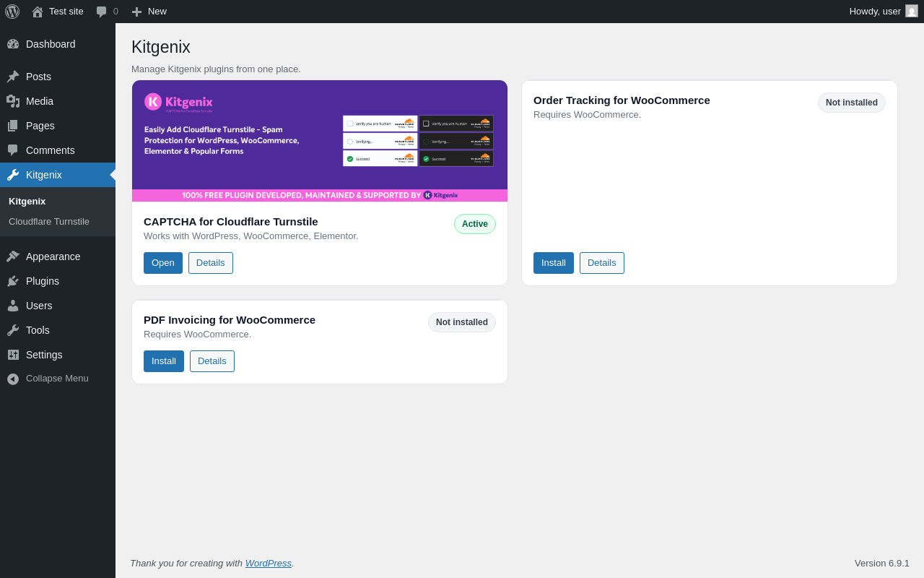Click the WordPress footer link
The width and height of the screenshot is (924, 578).
(x=269, y=563)
